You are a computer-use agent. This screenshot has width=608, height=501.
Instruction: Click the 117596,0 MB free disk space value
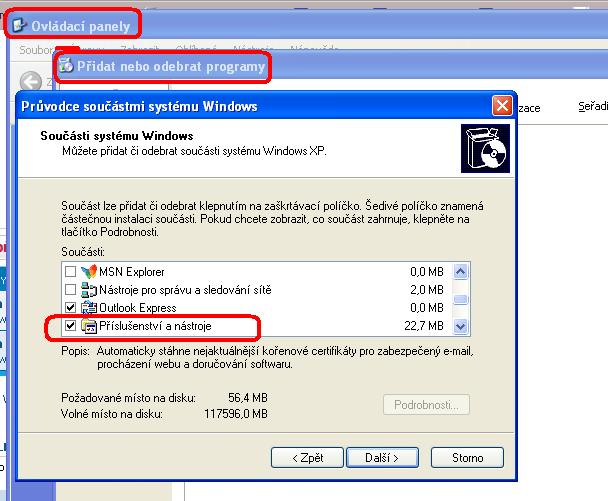click(236, 414)
